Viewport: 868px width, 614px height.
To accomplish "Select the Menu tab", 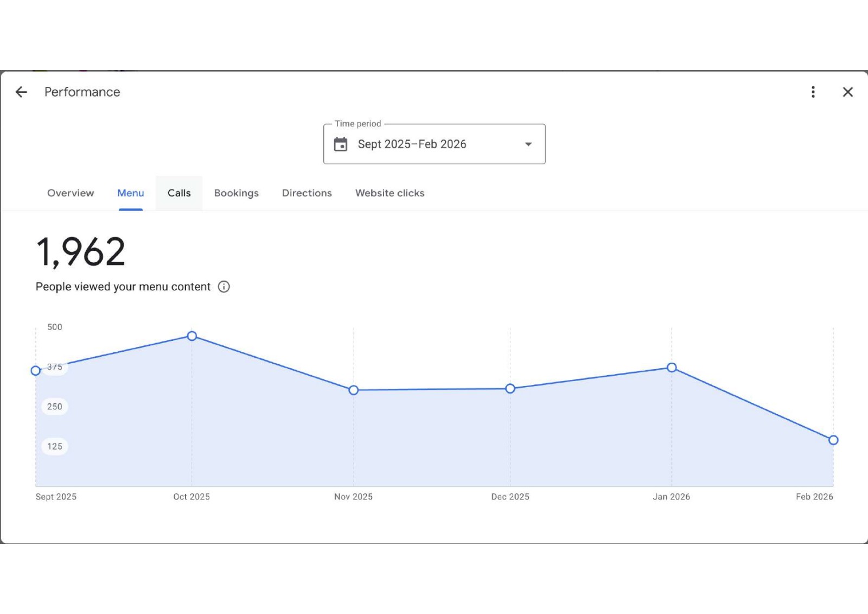I will (x=131, y=193).
